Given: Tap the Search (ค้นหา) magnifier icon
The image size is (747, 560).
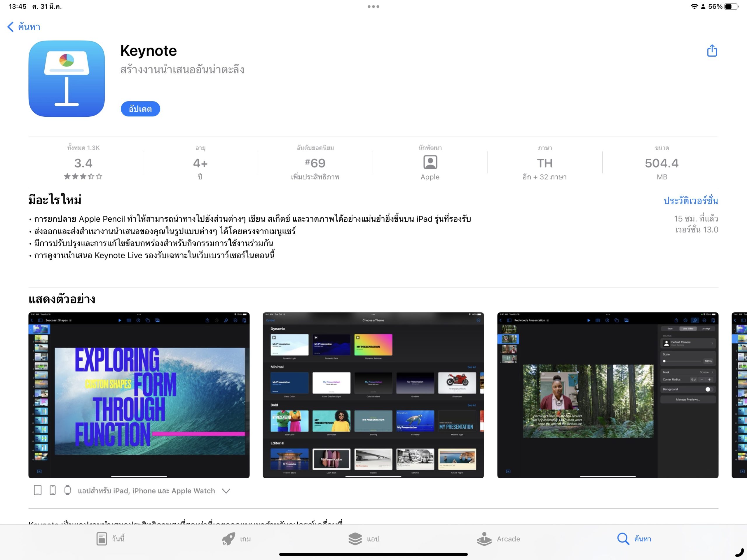Looking at the screenshot, I should 622,538.
